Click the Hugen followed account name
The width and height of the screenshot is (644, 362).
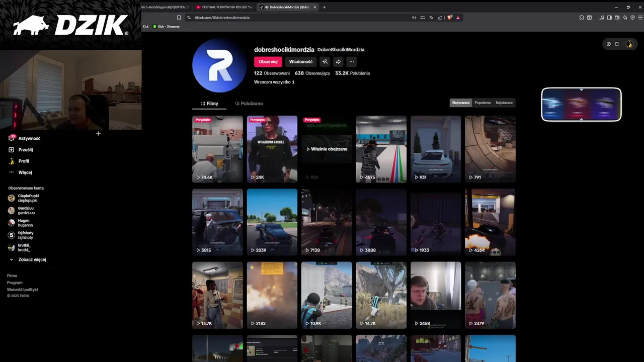(24, 221)
